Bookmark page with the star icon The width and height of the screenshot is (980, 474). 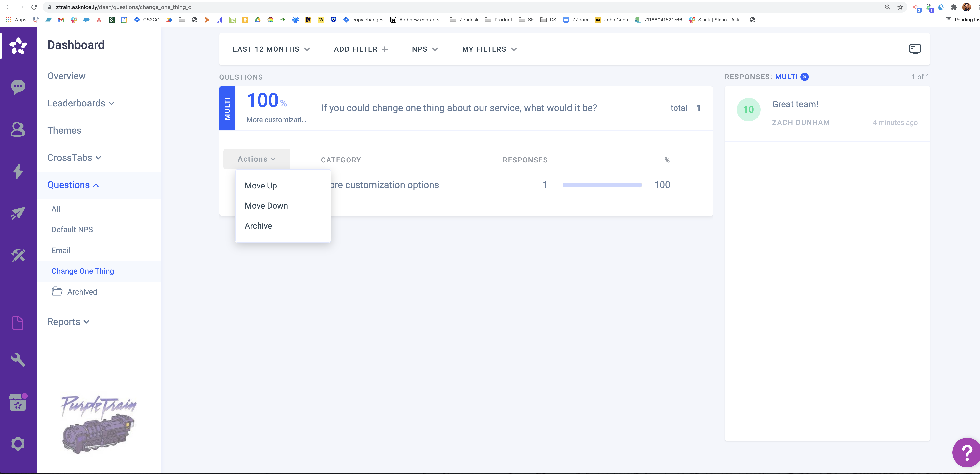900,7
